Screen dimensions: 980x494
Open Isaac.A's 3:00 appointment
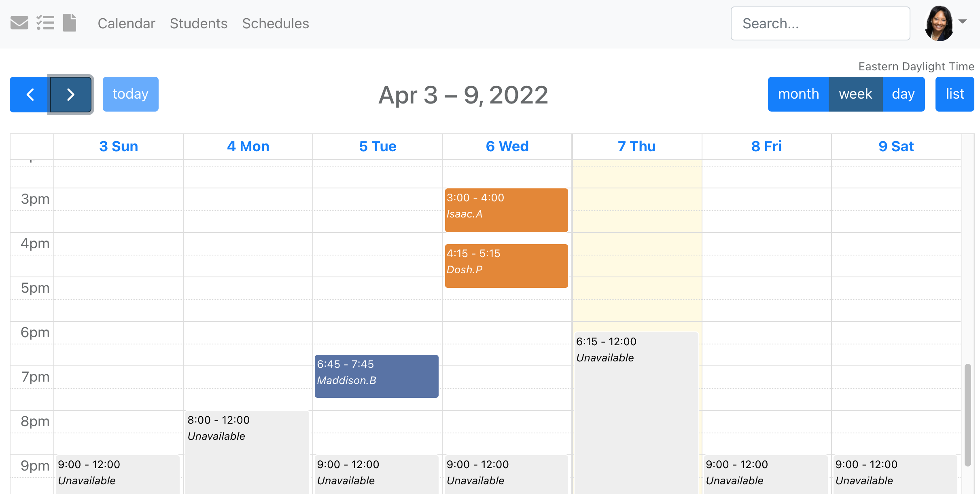coord(506,210)
